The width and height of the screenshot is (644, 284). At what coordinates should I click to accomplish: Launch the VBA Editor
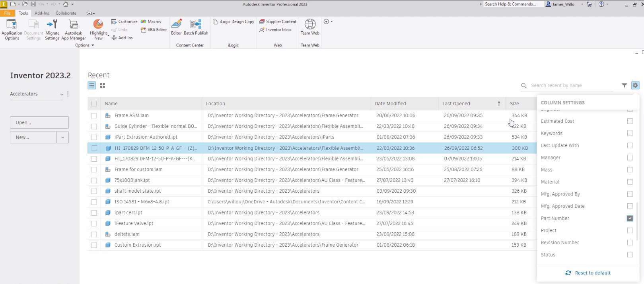point(154,30)
